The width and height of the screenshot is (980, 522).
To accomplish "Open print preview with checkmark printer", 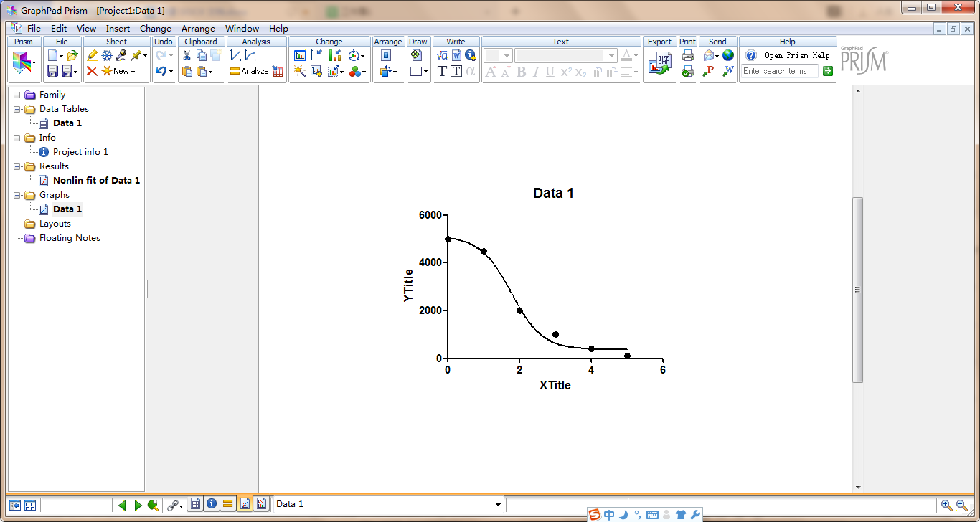I will (688, 71).
